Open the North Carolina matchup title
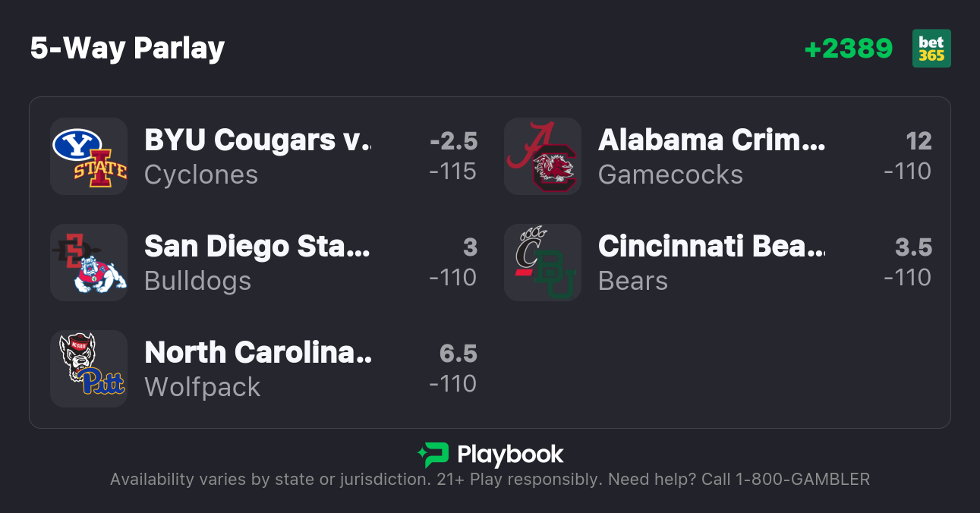The image size is (980, 513). (x=257, y=353)
